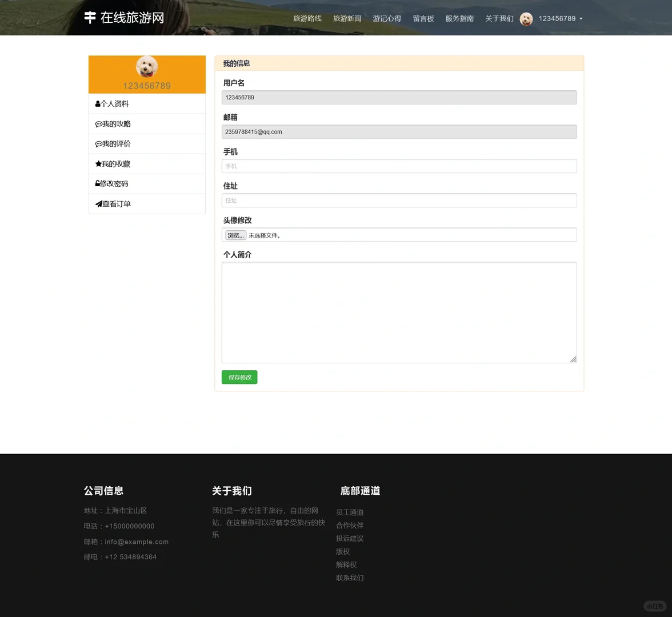Select 修改密码 in the sidebar

114,183
